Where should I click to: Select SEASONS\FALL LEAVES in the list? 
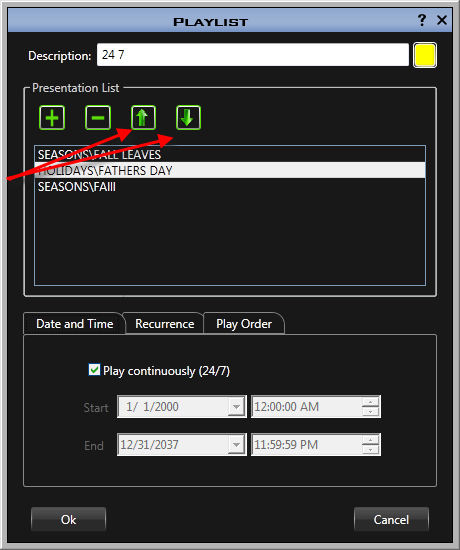[x=230, y=154]
